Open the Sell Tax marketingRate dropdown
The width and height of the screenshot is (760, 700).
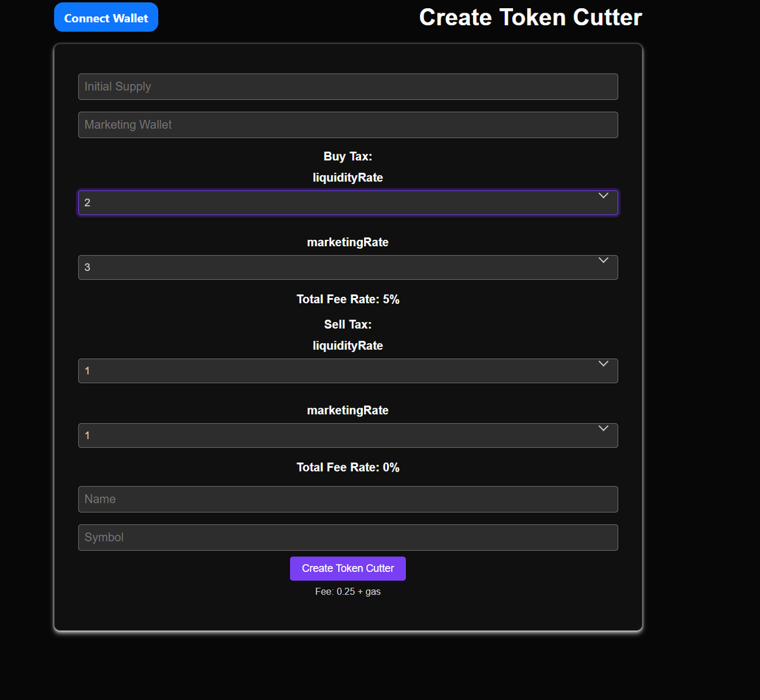[x=348, y=435]
